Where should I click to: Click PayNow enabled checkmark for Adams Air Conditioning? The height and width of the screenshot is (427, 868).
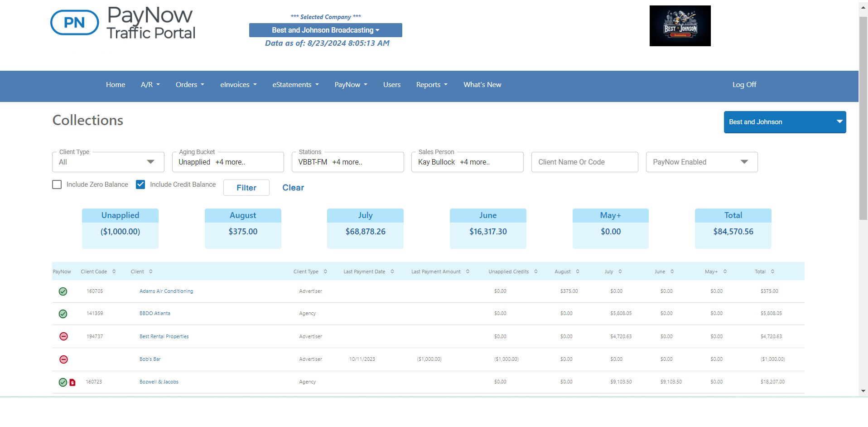coord(63,291)
